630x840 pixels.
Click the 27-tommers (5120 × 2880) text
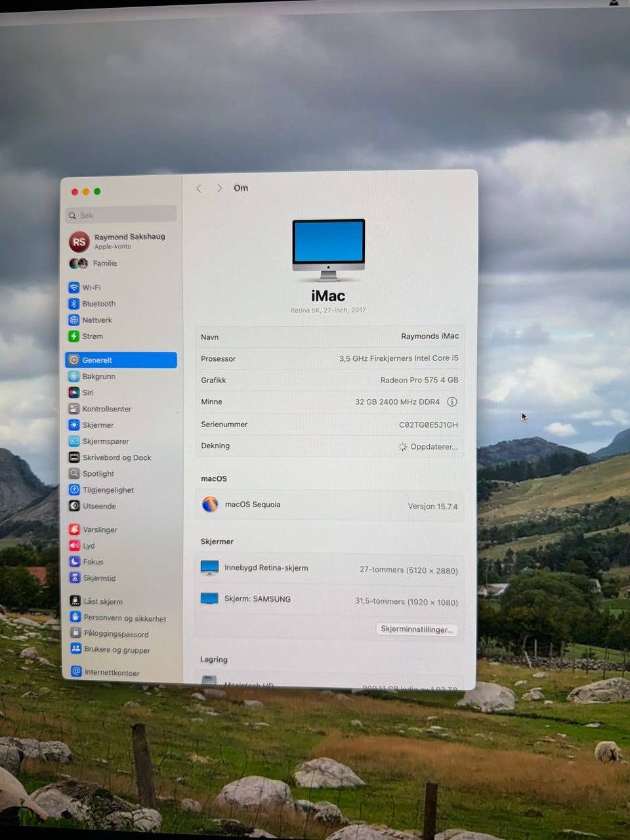(409, 570)
